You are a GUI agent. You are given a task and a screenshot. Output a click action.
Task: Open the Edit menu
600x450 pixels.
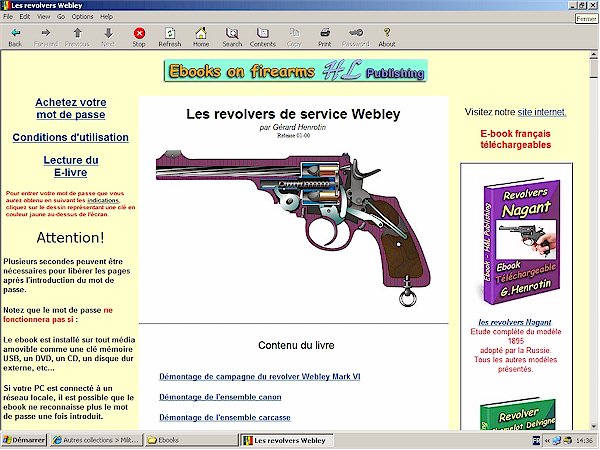tap(25, 16)
